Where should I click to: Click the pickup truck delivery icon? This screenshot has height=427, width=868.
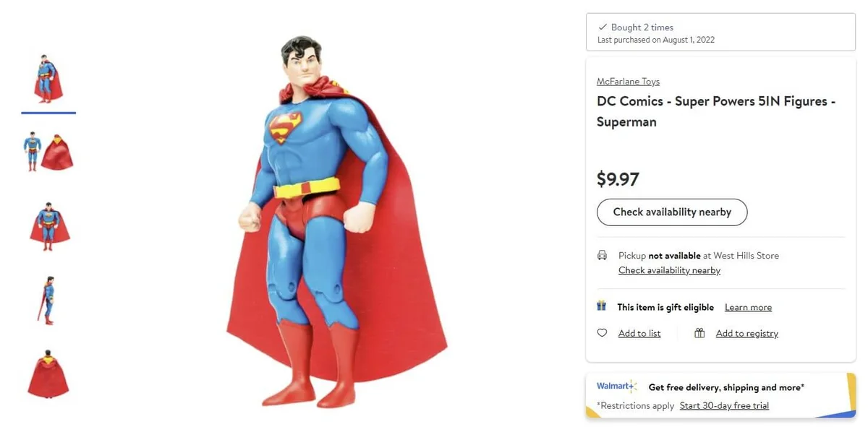tap(601, 255)
